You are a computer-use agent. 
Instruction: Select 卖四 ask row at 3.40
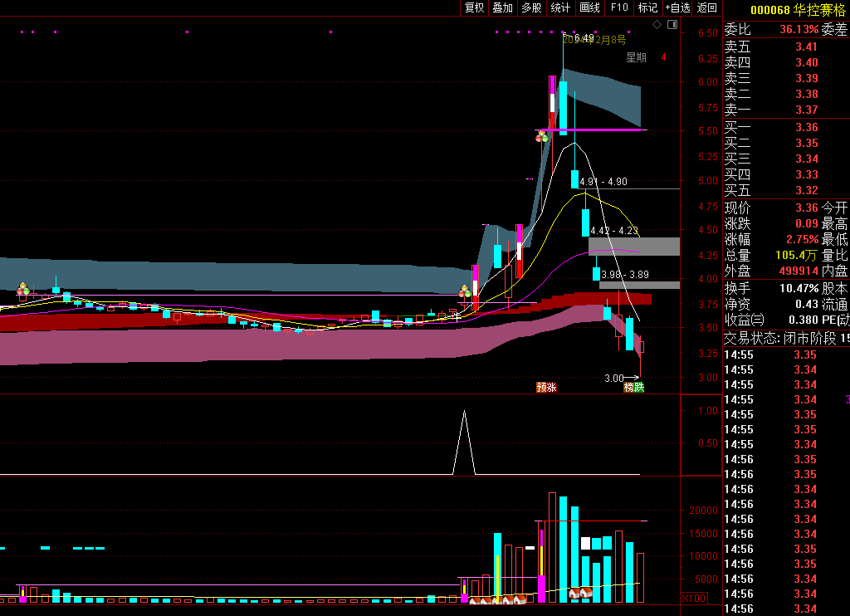[x=786, y=62]
